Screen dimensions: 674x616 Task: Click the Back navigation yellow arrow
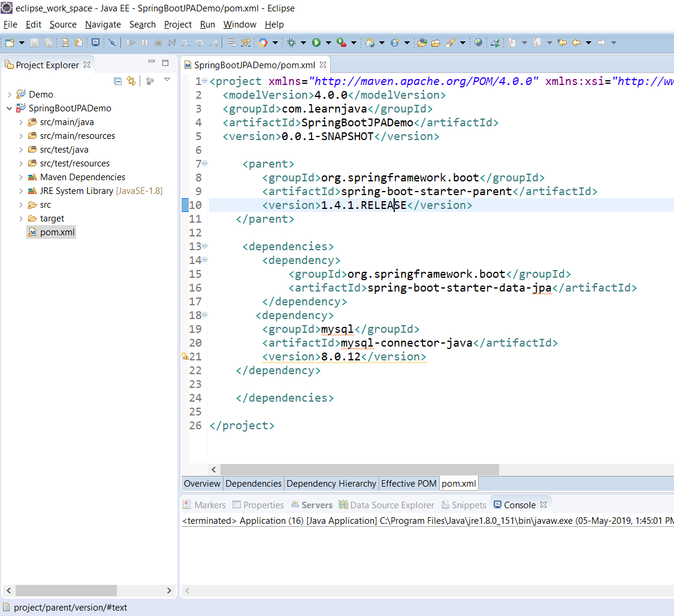pos(576,43)
